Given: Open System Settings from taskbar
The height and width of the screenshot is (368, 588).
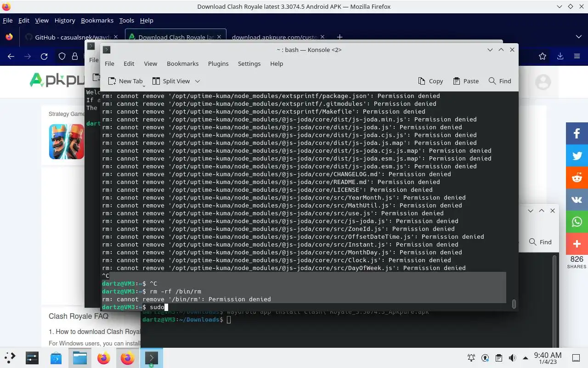Looking at the screenshot, I should 32,357.
